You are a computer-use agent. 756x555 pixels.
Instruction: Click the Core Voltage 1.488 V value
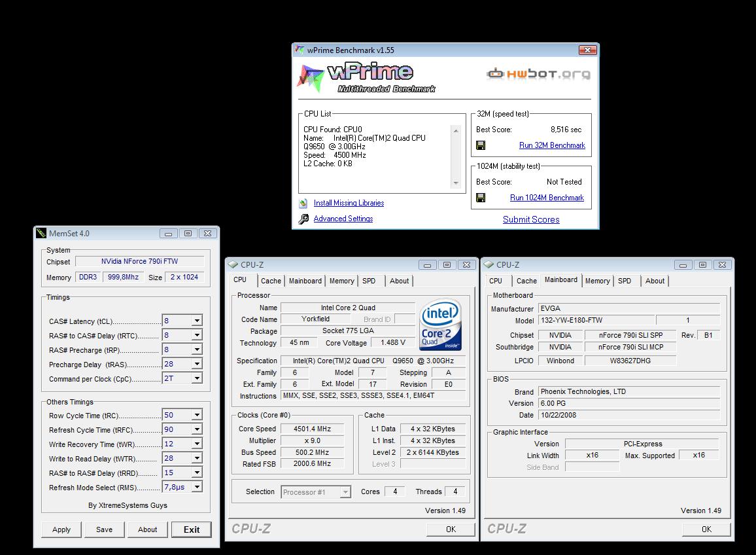tap(392, 343)
